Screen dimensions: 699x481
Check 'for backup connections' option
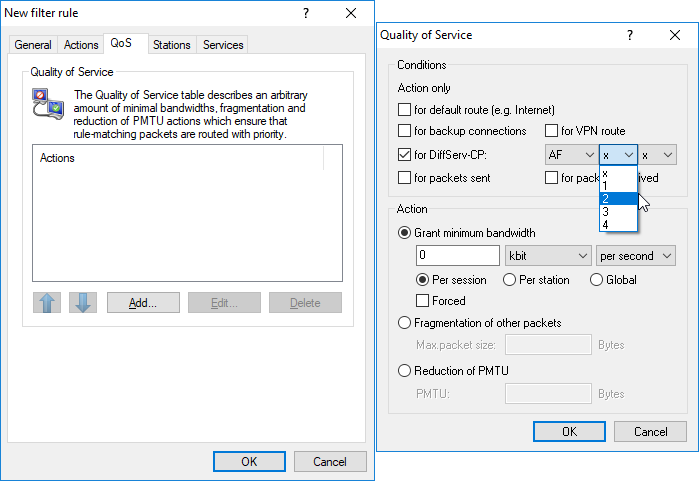pyautogui.click(x=404, y=131)
